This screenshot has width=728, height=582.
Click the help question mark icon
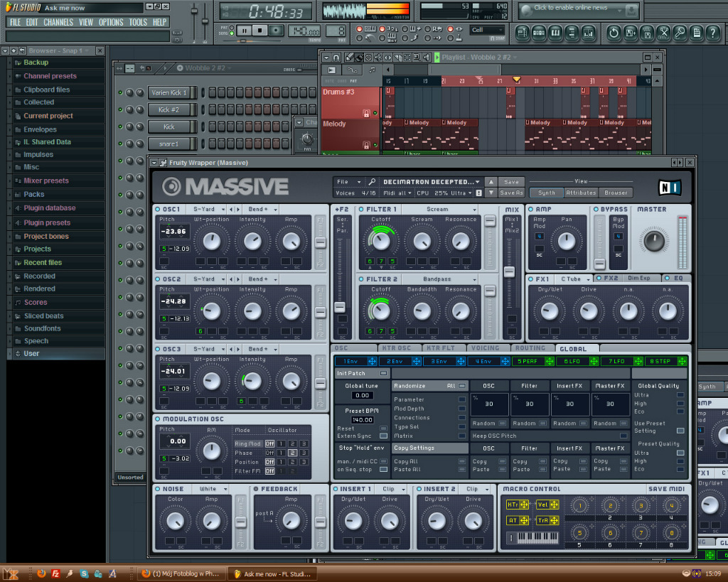(713, 33)
